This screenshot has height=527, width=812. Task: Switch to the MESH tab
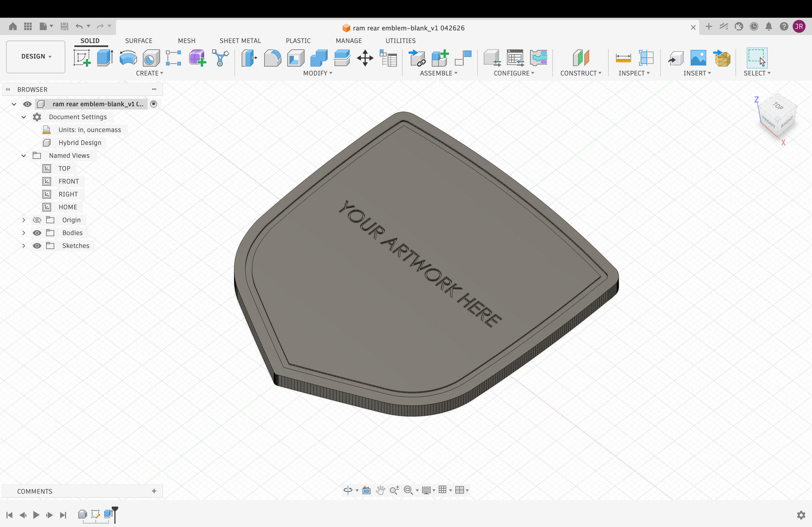tap(187, 41)
